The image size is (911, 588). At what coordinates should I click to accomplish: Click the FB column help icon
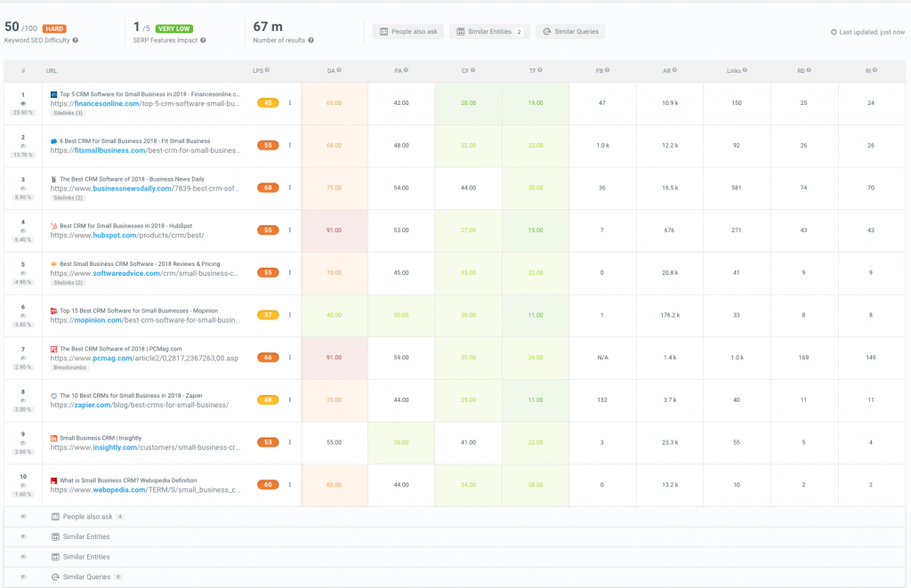pos(607,70)
